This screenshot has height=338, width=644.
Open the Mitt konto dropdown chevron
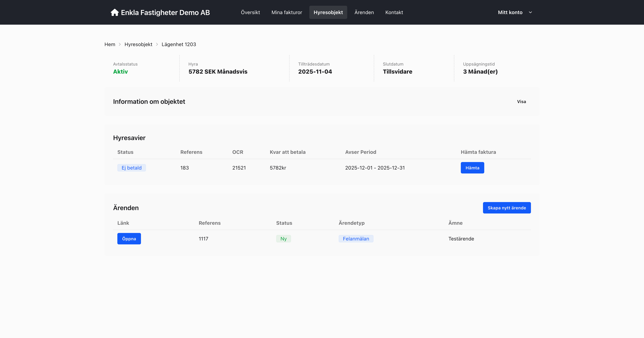(x=530, y=12)
